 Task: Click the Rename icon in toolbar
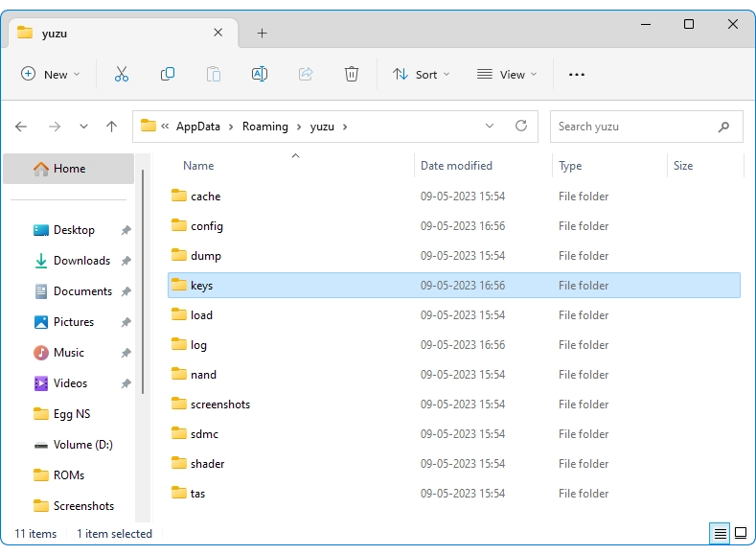click(x=259, y=74)
